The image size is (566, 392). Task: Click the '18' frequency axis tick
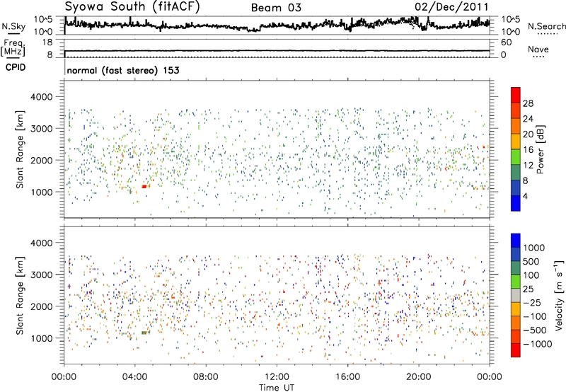click(47, 42)
